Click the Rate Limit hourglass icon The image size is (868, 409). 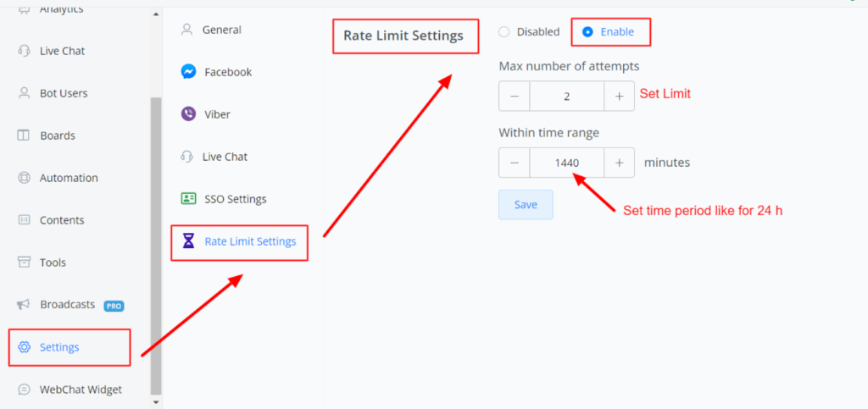[188, 241]
